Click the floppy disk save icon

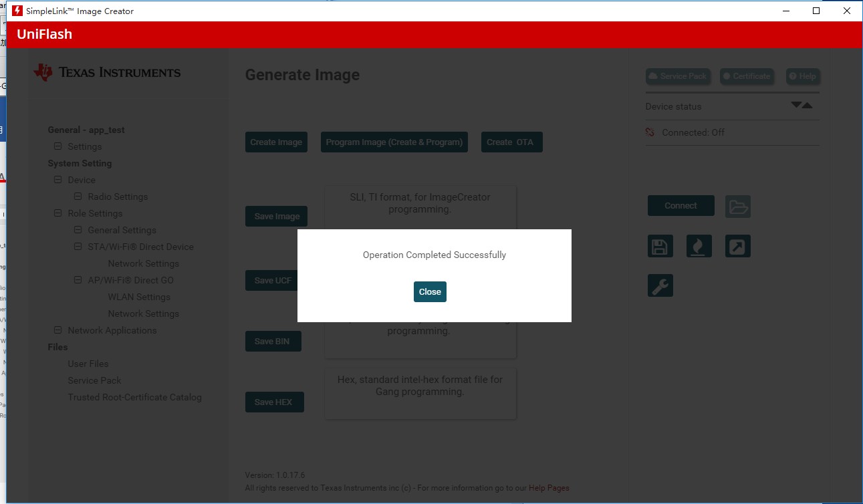660,247
